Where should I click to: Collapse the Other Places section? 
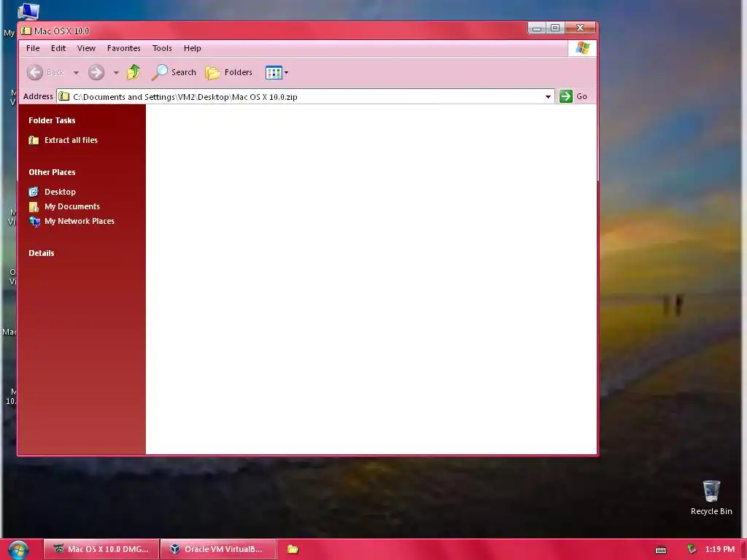pos(52,172)
